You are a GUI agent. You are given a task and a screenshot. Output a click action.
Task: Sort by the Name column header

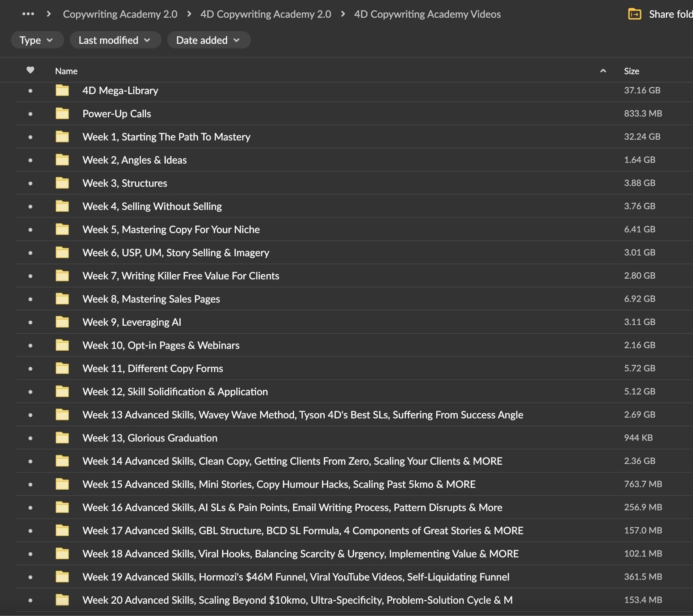tap(66, 71)
